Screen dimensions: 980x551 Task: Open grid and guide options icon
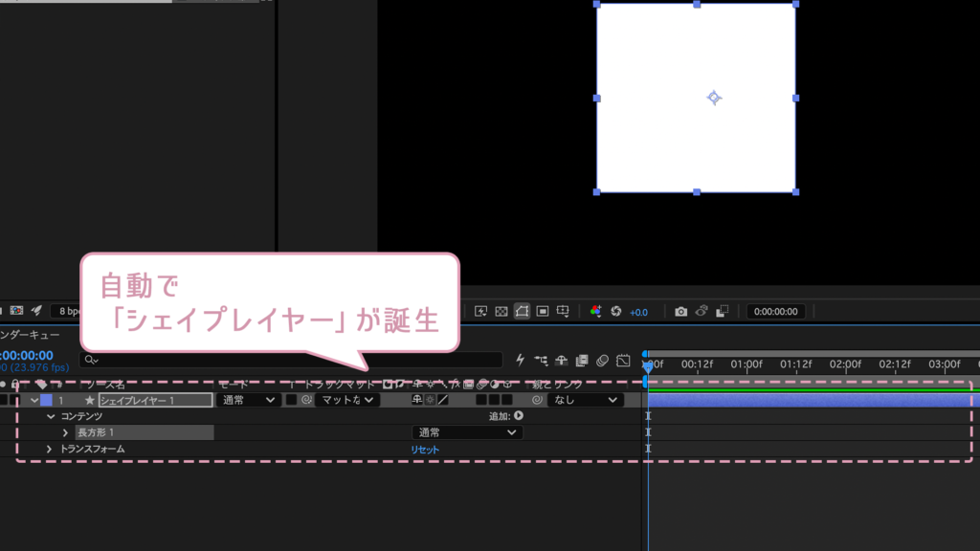(x=563, y=311)
